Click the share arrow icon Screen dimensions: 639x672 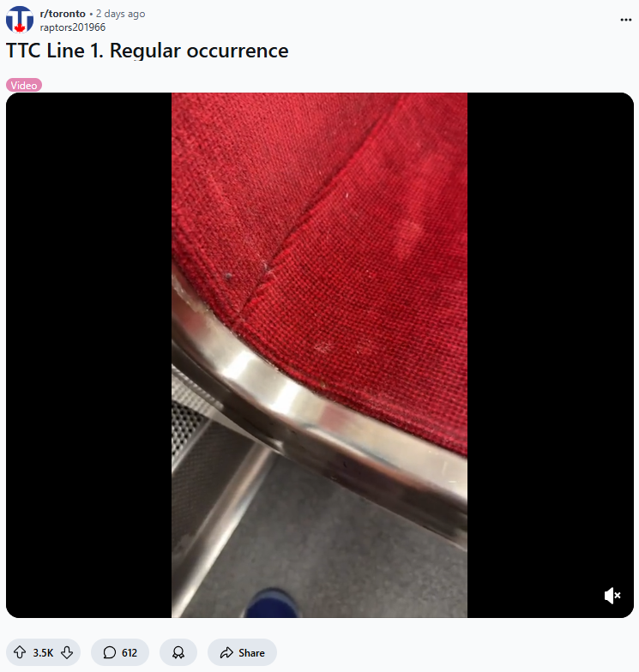(226, 652)
